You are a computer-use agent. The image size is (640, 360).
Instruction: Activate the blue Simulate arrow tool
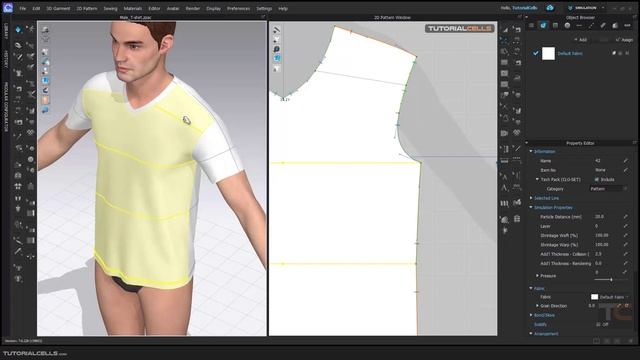pyautogui.click(x=18, y=29)
